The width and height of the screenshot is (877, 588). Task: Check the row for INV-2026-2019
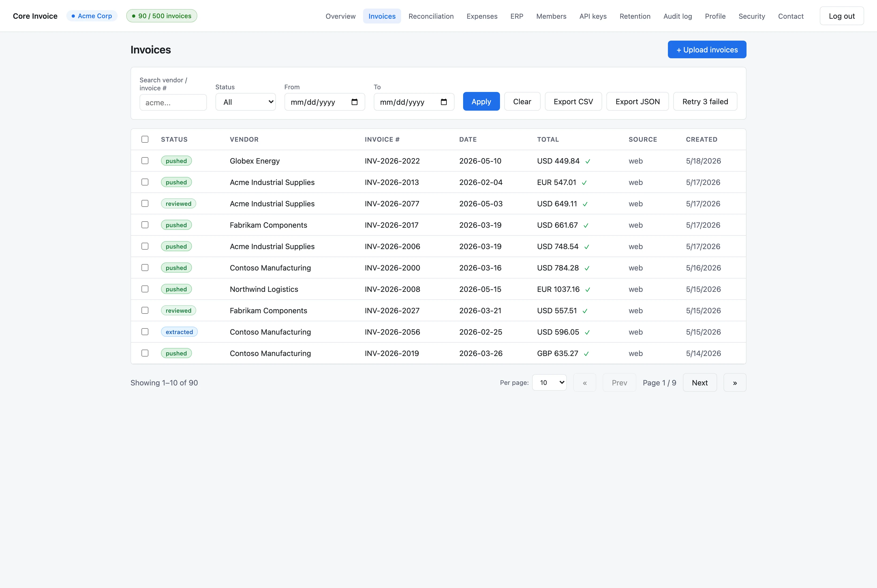145,353
